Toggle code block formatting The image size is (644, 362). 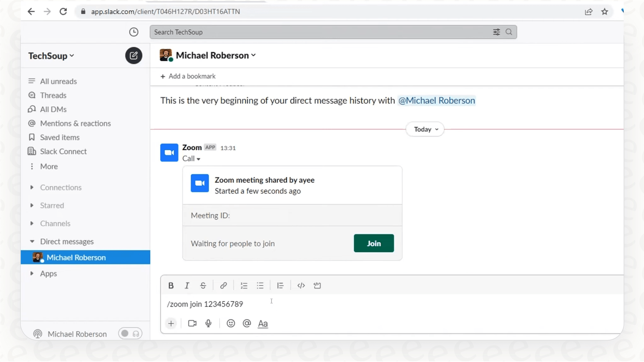[x=301, y=285]
